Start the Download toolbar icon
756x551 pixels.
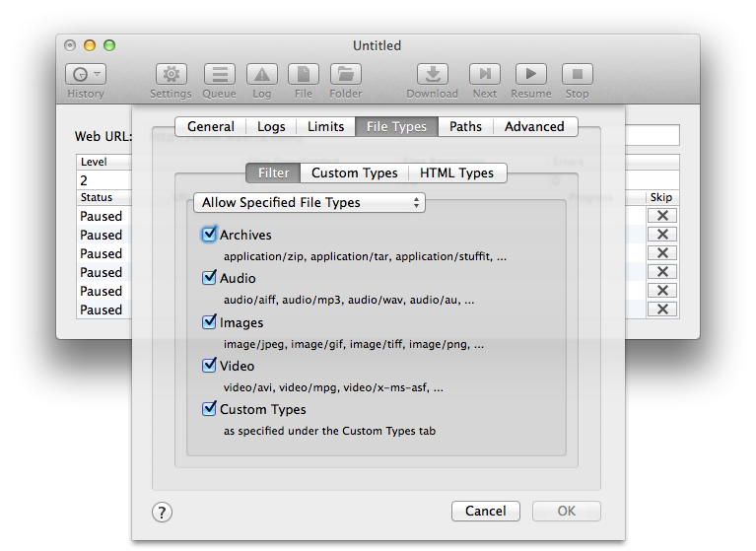click(x=433, y=74)
